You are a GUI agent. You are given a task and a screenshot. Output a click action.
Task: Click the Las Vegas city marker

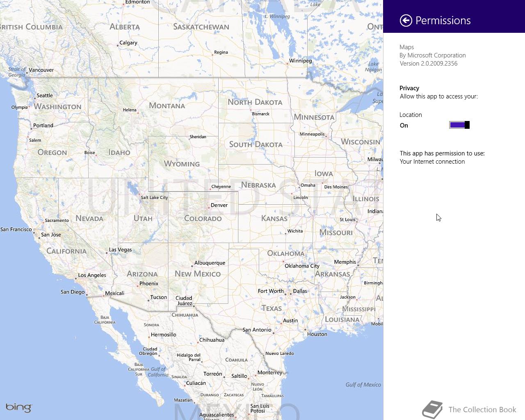tap(107, 253)
